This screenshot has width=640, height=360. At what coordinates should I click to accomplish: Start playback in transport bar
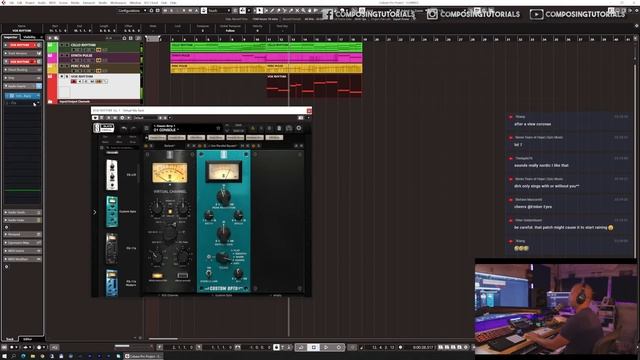point(326,347)
